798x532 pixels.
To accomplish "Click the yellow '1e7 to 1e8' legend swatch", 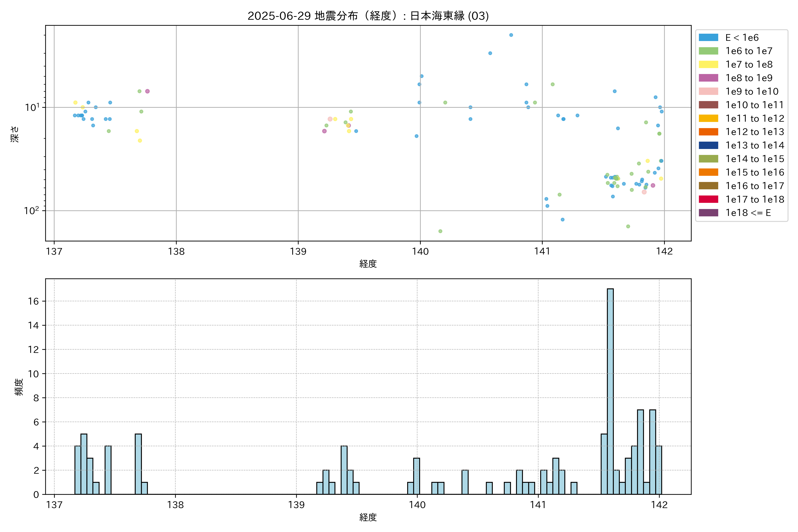I will point(708,65).
